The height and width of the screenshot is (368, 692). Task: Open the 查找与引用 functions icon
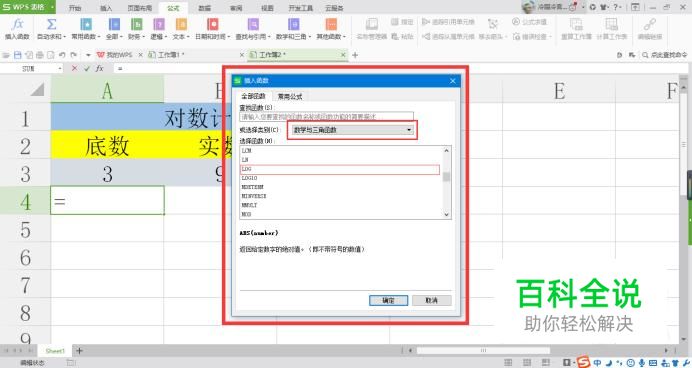point(253,24)
